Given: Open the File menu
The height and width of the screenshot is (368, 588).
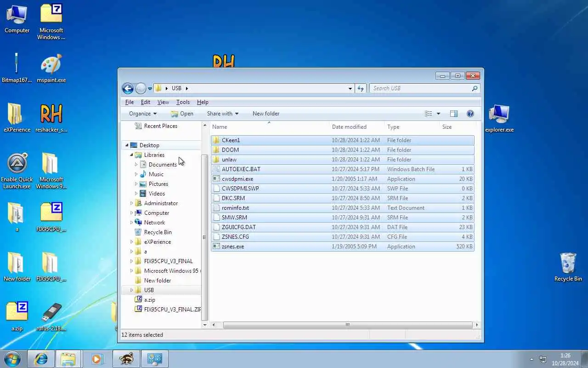Looking at the screenshot, I should point(130,102).
